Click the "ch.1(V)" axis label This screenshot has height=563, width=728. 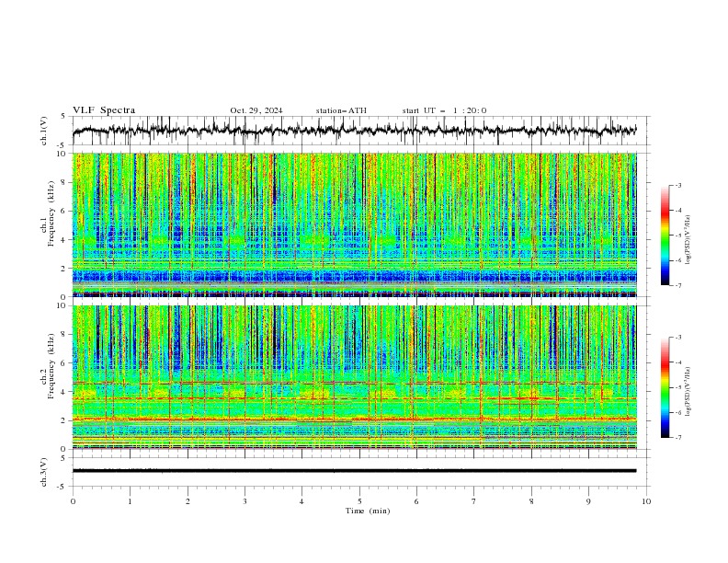[44, 131]
